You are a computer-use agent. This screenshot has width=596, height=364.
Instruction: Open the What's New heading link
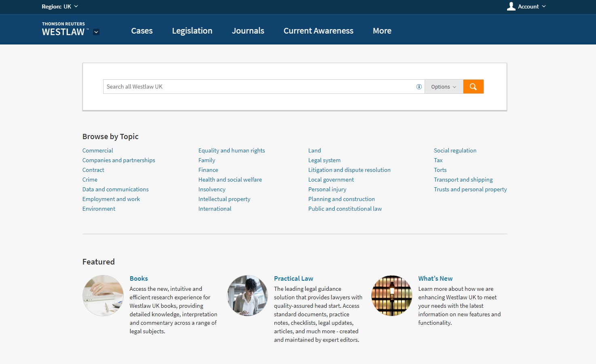435,279
